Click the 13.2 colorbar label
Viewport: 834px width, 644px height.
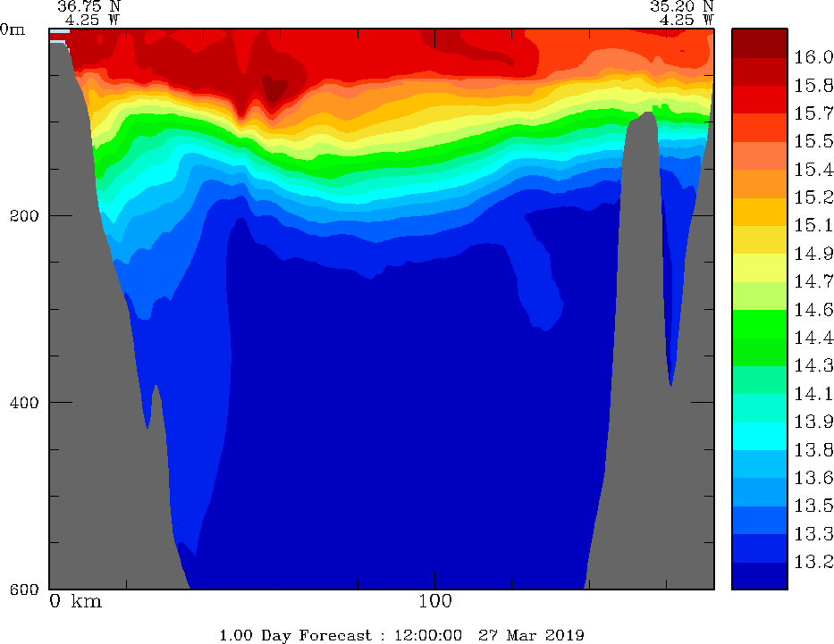813,562
